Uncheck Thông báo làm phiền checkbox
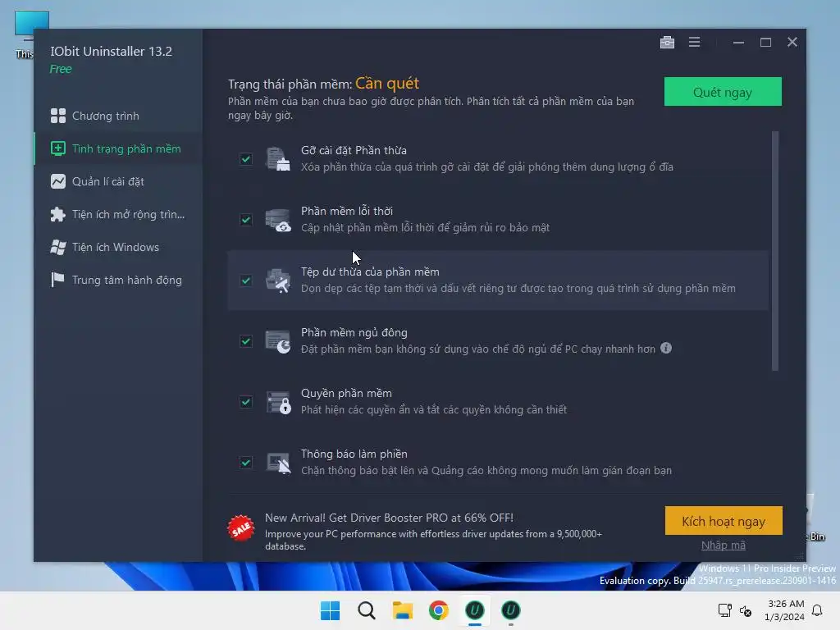840x630 pixels. click(x=246, y=463)
